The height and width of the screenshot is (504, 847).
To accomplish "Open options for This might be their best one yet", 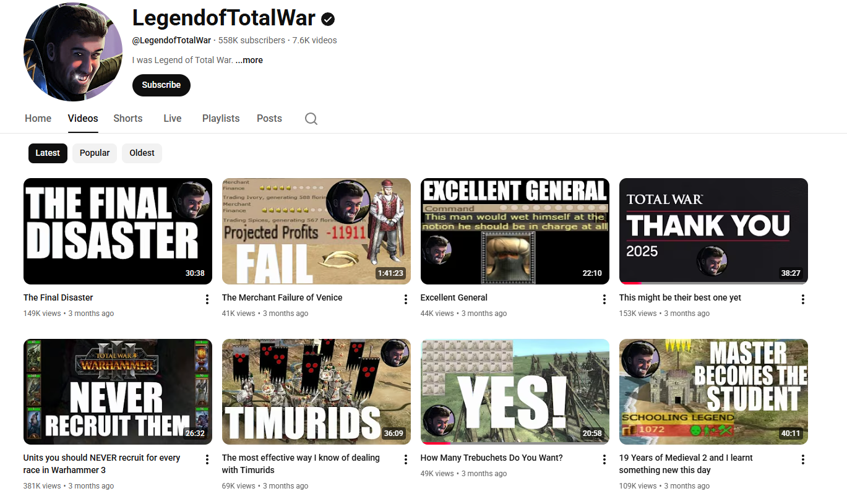I will [x=803, y=299].
